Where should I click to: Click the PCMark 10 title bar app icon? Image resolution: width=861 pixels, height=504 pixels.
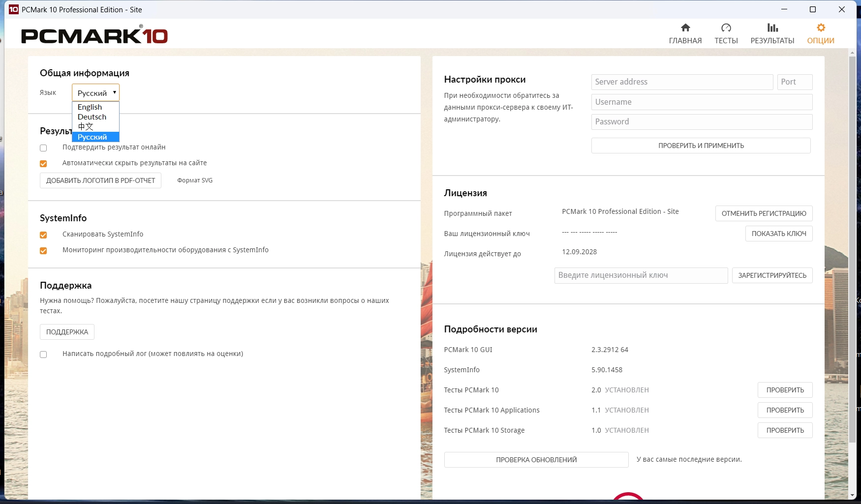pos(14,9)
